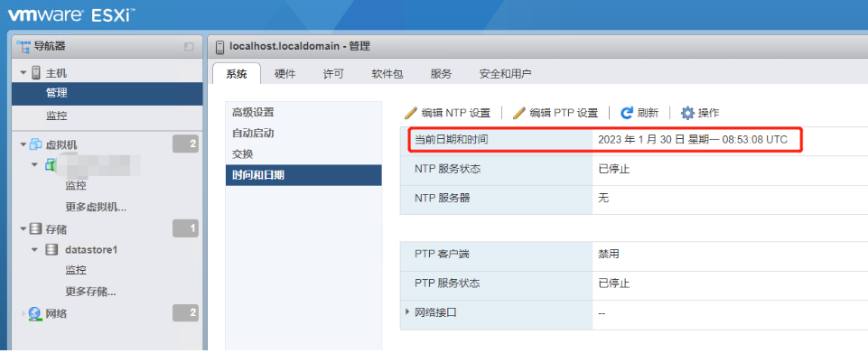Click the navigator minimize square icon

point(190,46)
